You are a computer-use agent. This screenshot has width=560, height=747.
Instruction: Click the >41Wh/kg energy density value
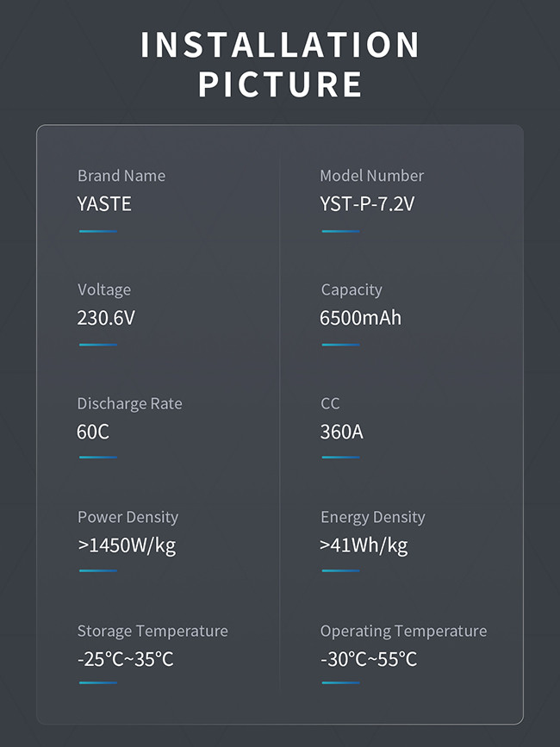point(364,546)
